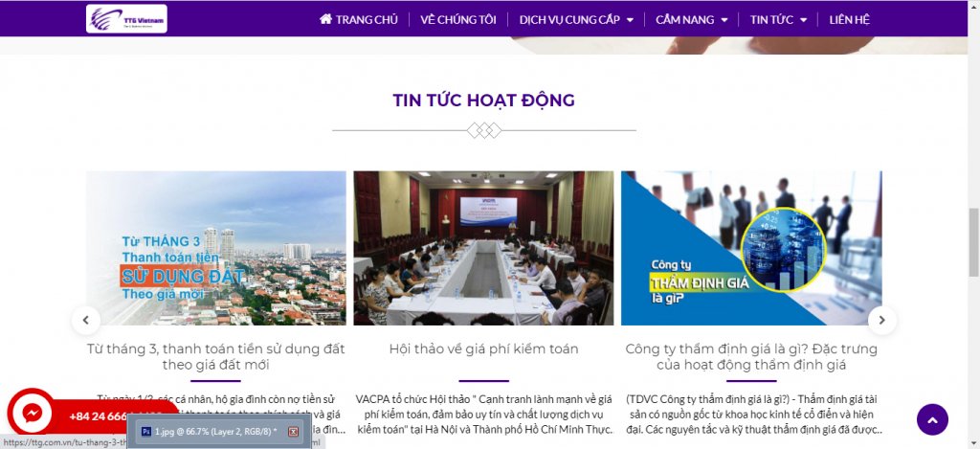Viewport: 980px width, 449px height.
Task: Open article Từ tháng 3 thanh toán tiền sử dụng đất
Action: point(215,356)
